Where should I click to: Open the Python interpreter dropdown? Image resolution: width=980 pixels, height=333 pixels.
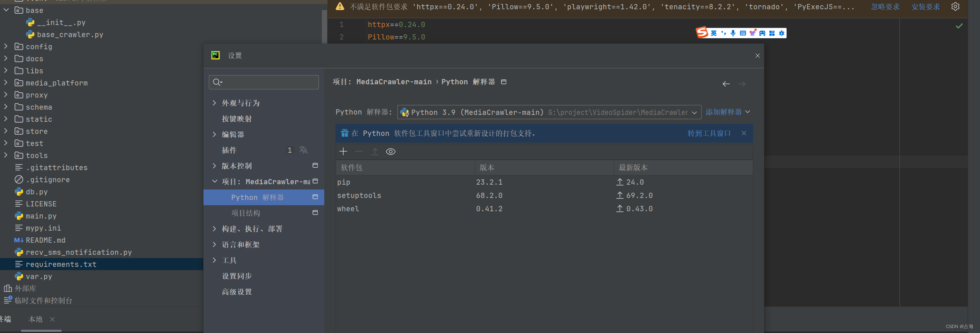click(x=549, y=112)
